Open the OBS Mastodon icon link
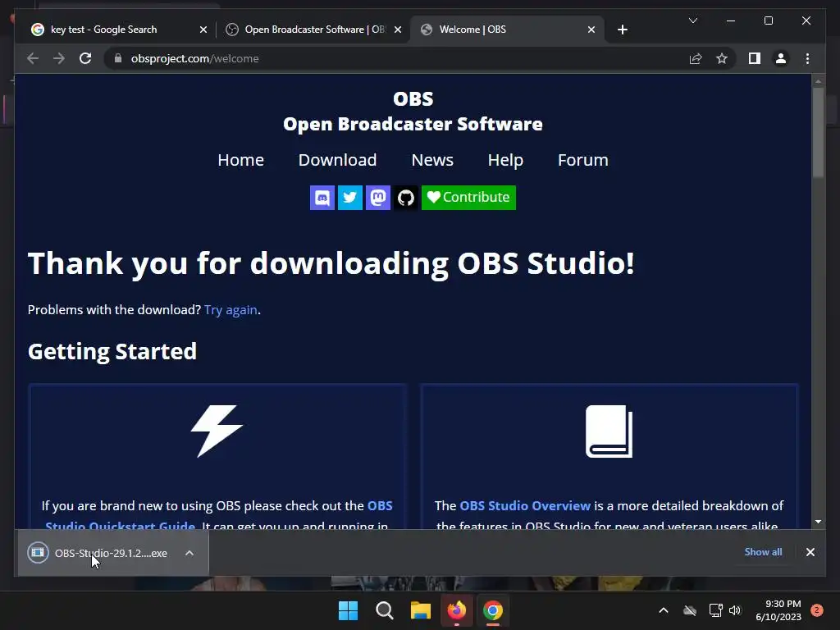840x630 pixels. click(x=377, y=198)
